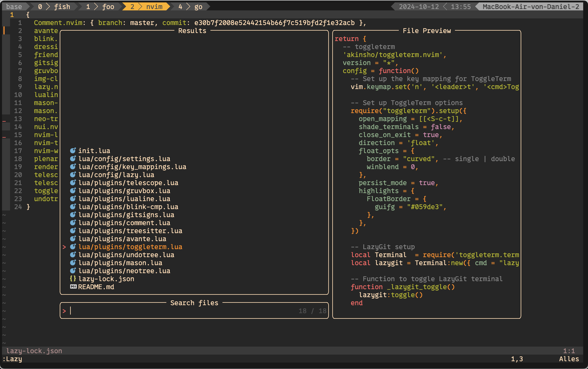Click the Lua icon beside lua/plugins/mason.lua
Image resolution: width=588 pixels, height=369 pixels.
tap(73, 263)
